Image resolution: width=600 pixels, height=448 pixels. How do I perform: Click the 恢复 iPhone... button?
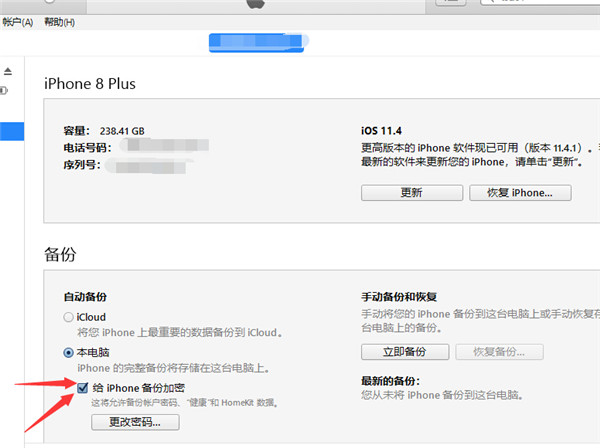pyautogui.click(x=520, y=192)
